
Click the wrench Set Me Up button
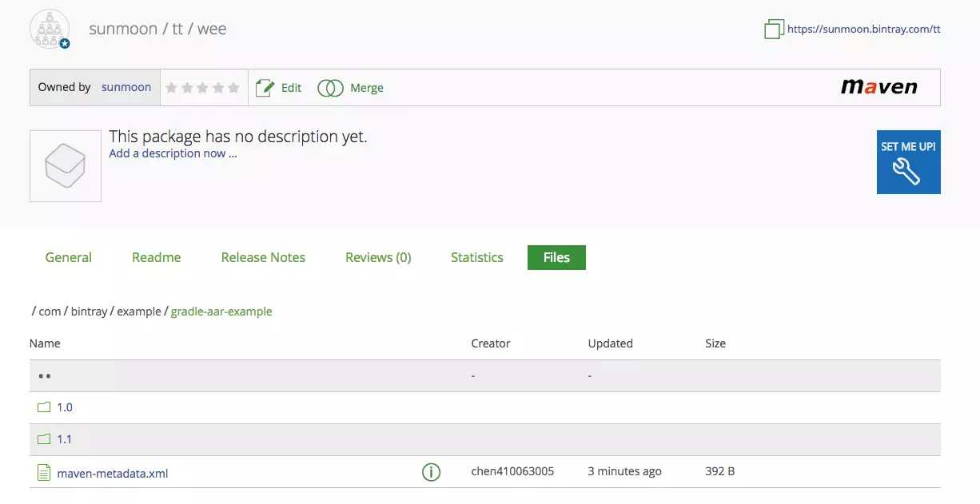(x=908, y=162)
